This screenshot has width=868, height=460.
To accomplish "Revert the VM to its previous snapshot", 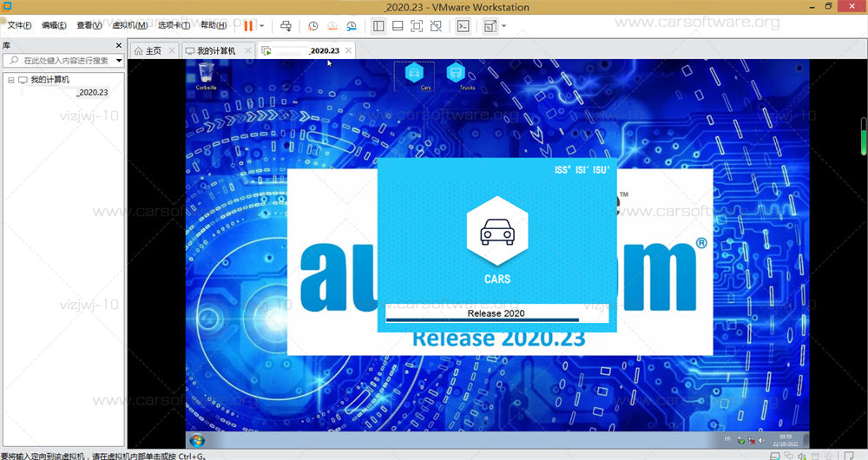I will (x=332, y=26).
